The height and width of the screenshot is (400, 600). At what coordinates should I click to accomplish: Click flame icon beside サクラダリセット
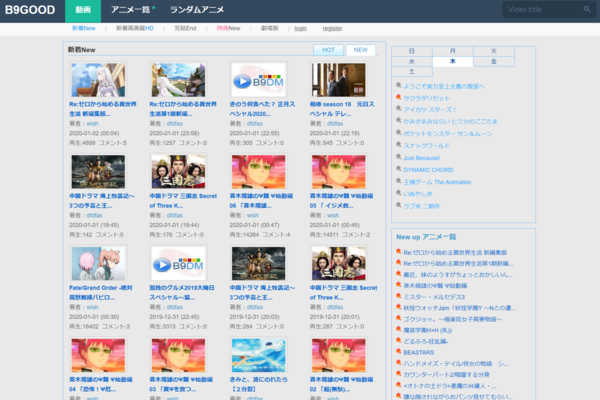tap(399, 97)
